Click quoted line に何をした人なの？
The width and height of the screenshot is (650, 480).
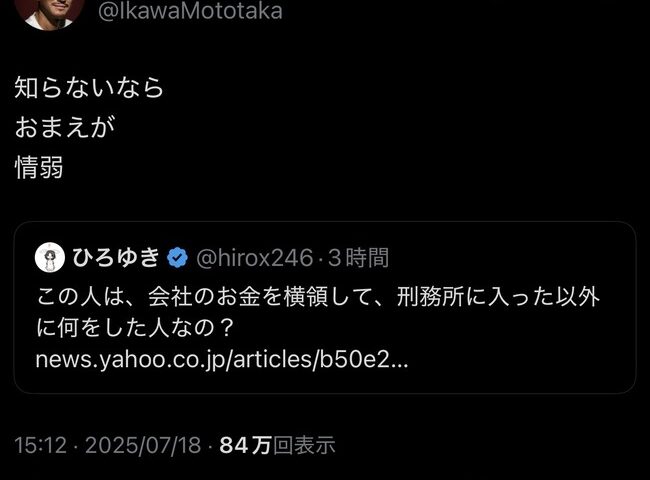(x=136, y=328)
